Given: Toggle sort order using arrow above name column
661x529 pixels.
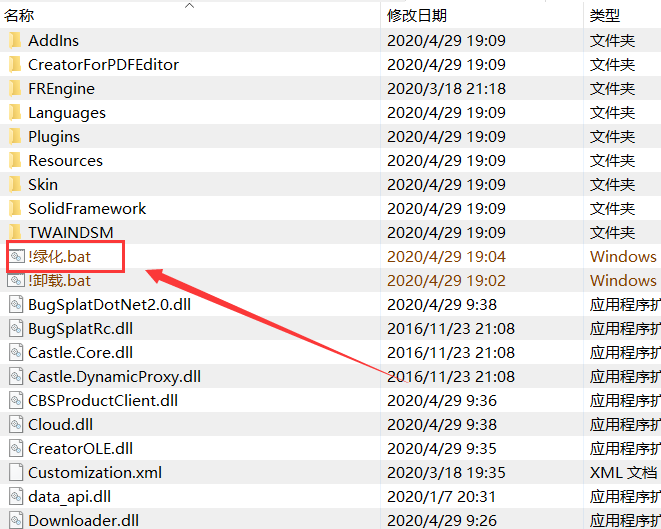Looking at the screenshot, I should (190, 5).
